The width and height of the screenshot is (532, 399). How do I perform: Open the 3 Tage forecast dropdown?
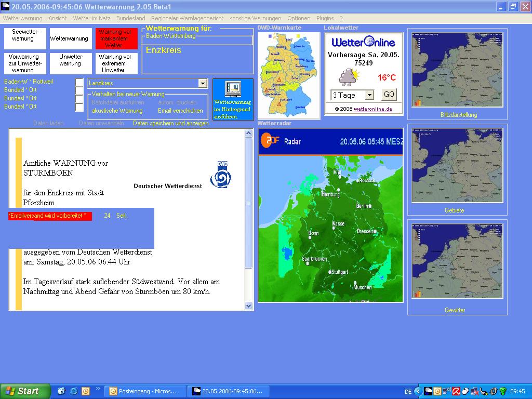pos(369,95)
